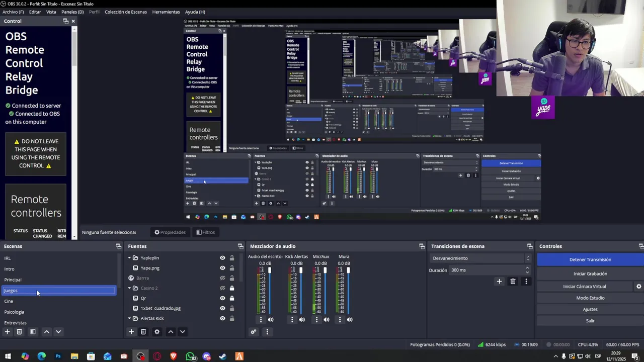
Task: Open the Filtros button below the preview
Action: click(x=206, y=232)
